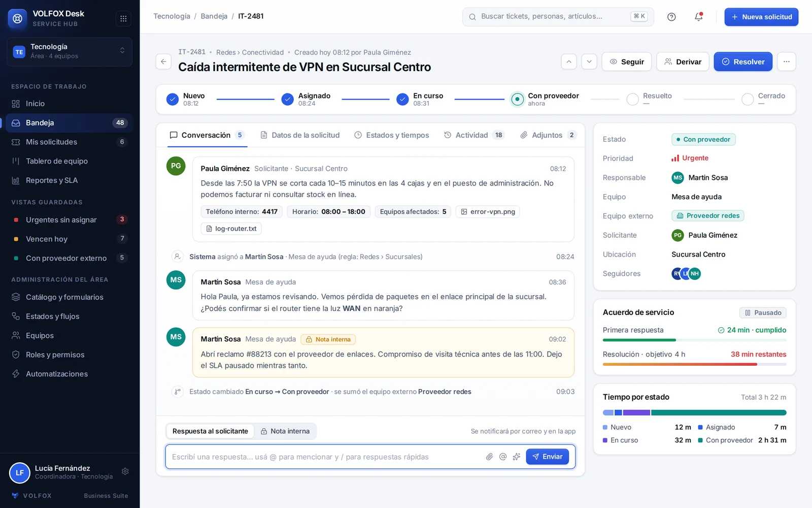The height and width of the screenshot is (508, 812).
Task: Click the Derivar button
Action: coord(683,61)
